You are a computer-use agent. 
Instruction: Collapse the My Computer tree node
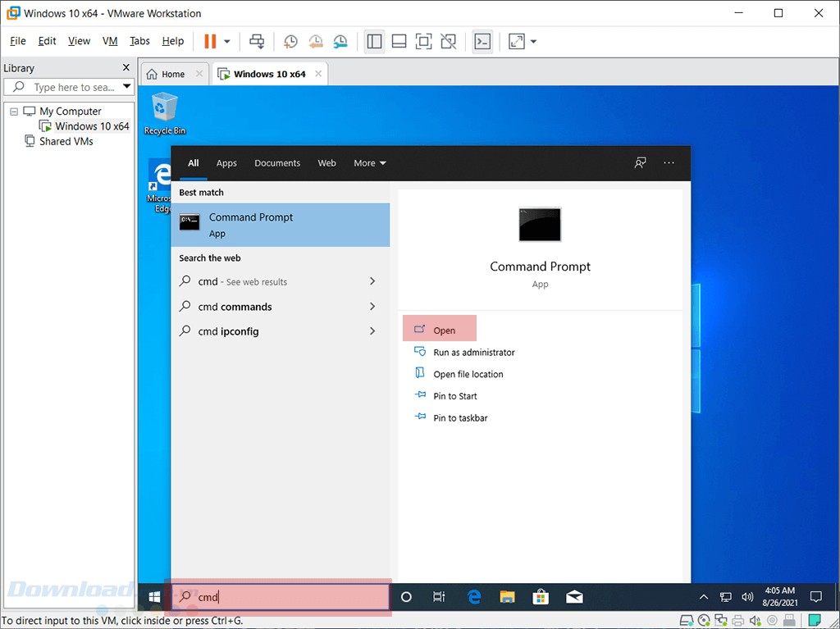[14, 112]
